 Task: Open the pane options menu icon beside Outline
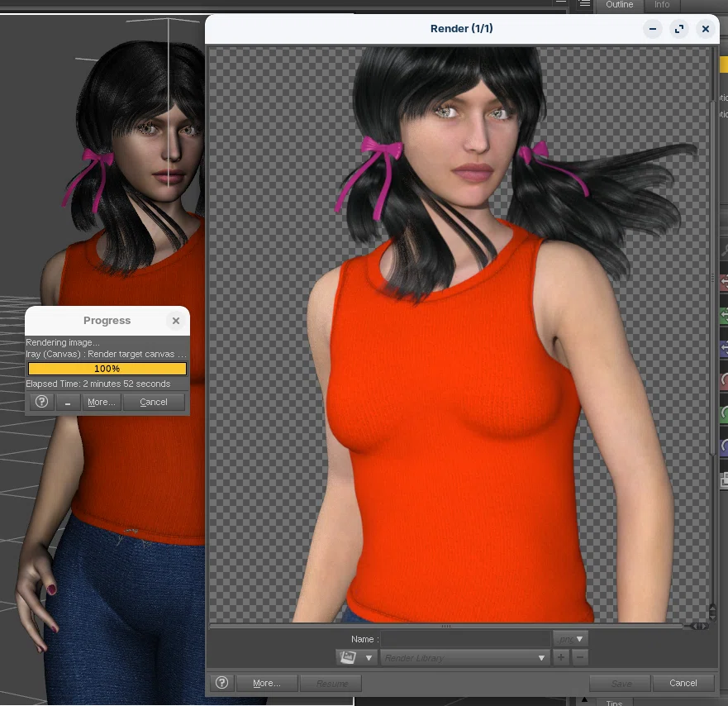[584, 4]
